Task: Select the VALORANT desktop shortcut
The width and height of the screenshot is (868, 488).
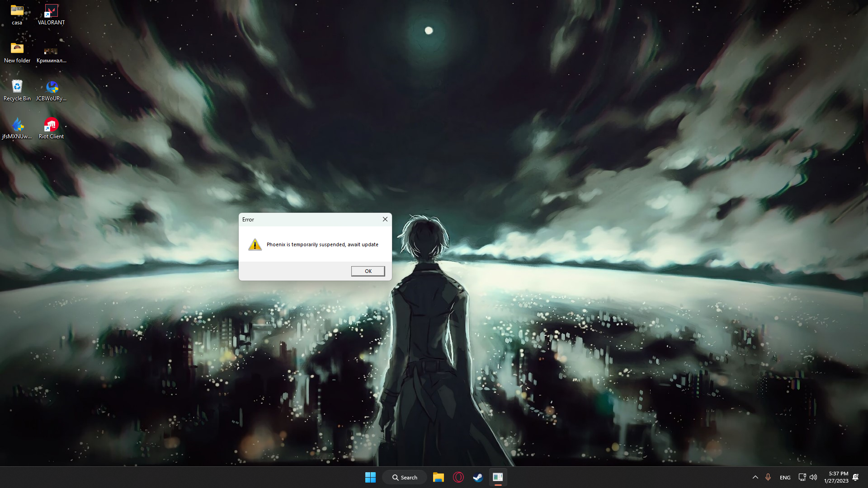Action: 51,14
